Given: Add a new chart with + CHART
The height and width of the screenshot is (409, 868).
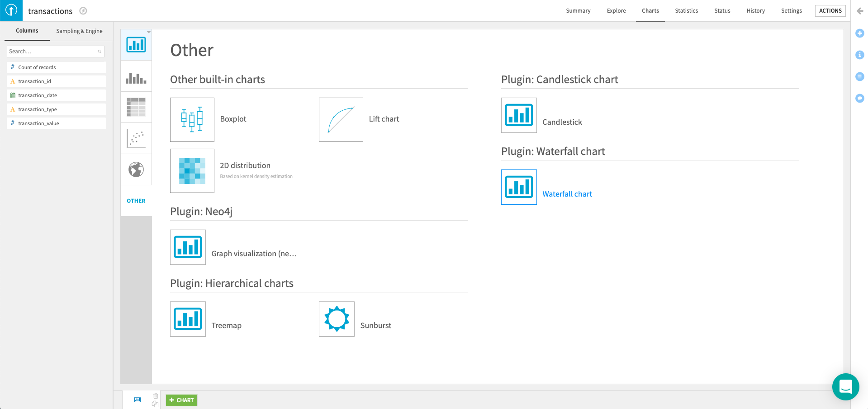Looking at the screenshot, I should click(x=181, y=400).
